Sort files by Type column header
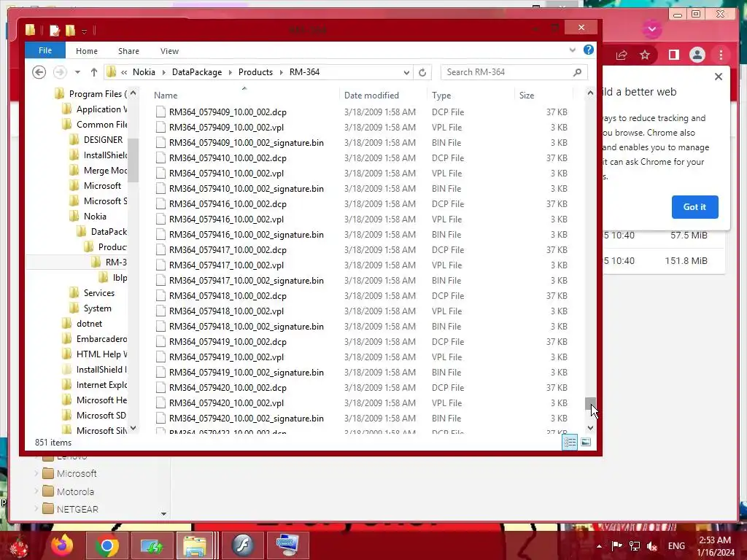747x560 pixels. [x=441, y=96]
